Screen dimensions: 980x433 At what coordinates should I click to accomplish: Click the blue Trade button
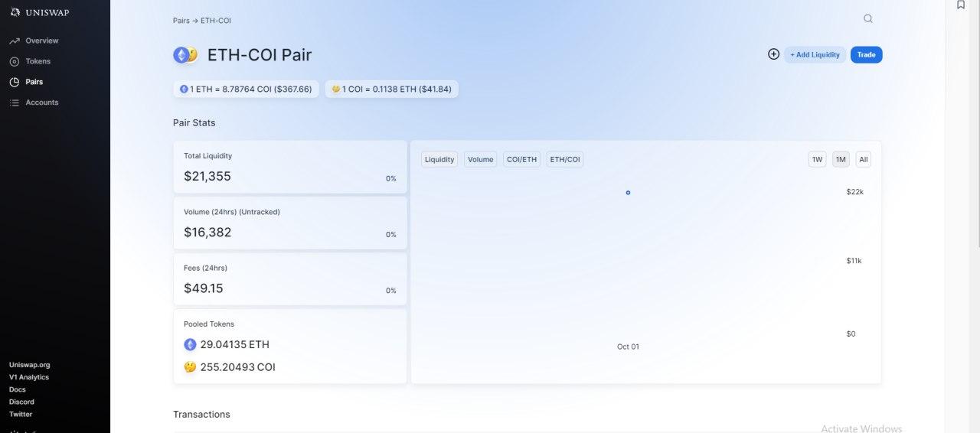pyautogui.click(x=866, y=54)
